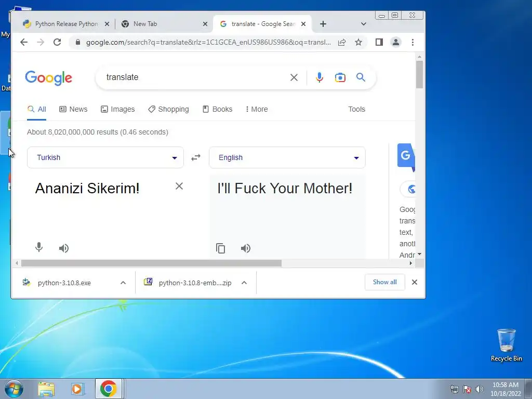Open a new tab with plus button
Screen dimensions: 532x399
click(323, 24)
